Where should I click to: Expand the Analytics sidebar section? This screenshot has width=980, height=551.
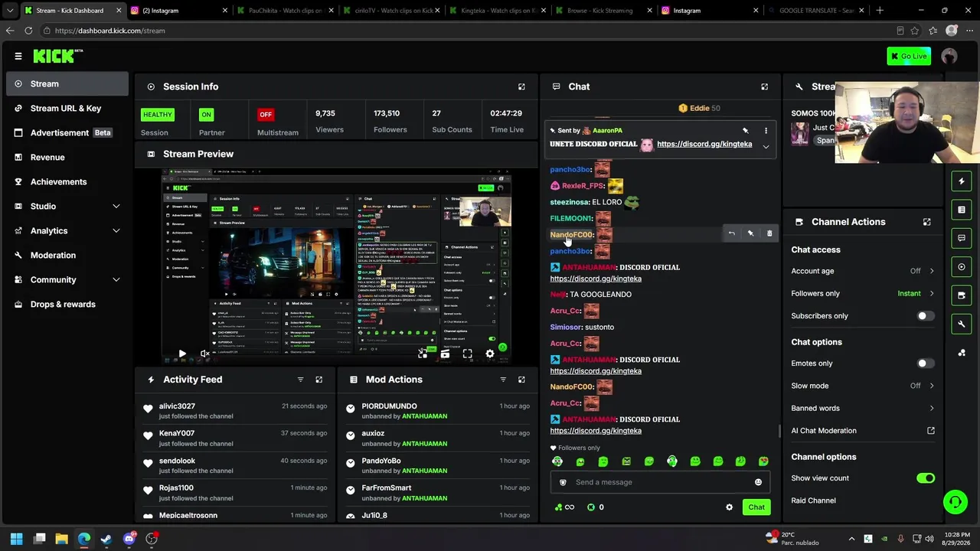tap(67, 231)
